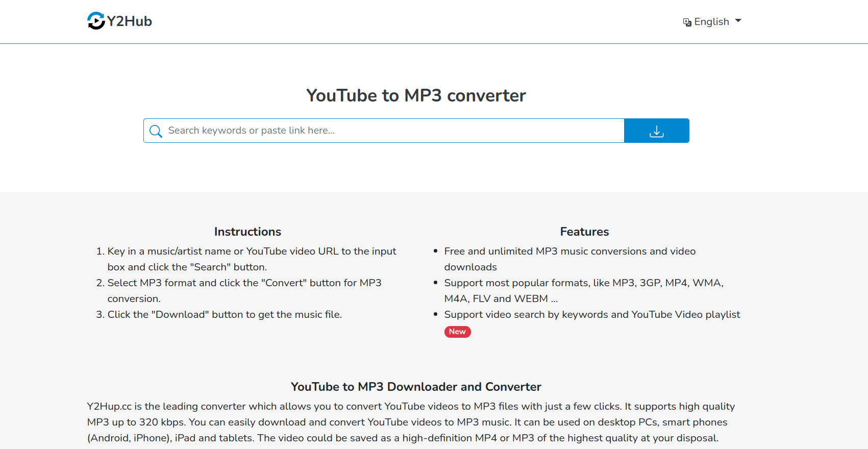
Task: Open the Y2Hub home link text
Action: pyautogui.click(x=130, y=21)
